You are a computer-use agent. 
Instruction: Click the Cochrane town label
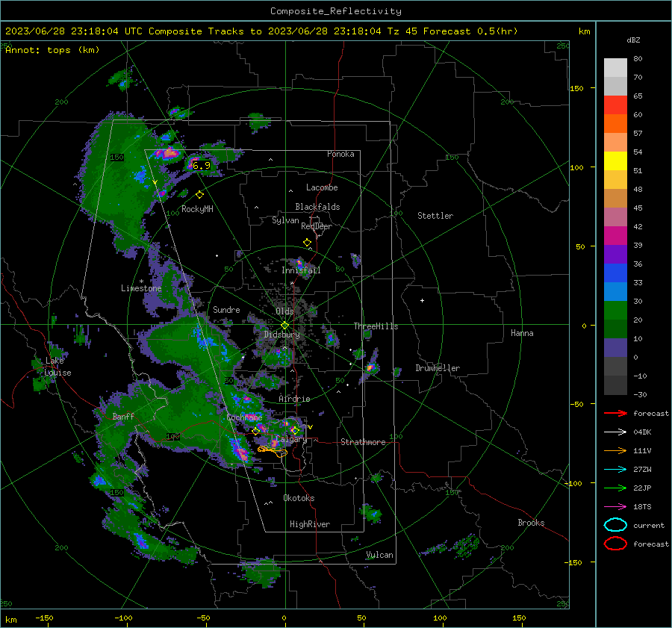[x=244, y=417]
